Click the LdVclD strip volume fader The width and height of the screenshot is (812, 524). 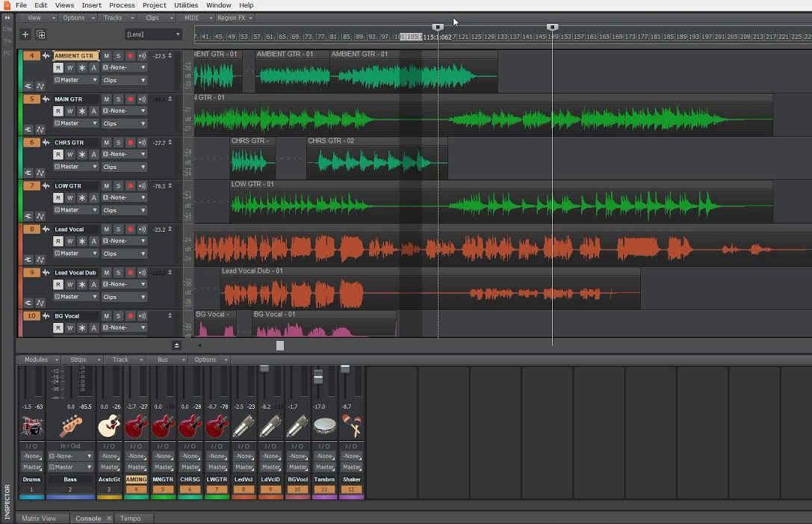[264, 369]
